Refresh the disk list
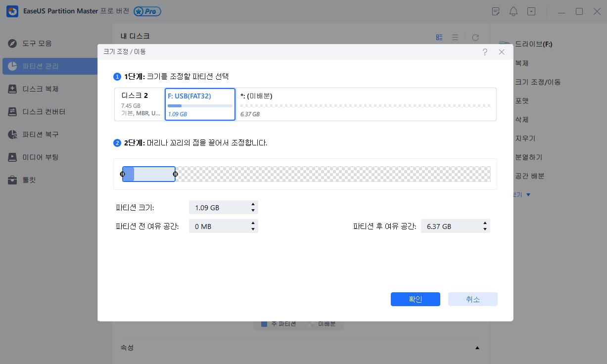Screen dimensions: 607x364 click(x=475, y=38)
